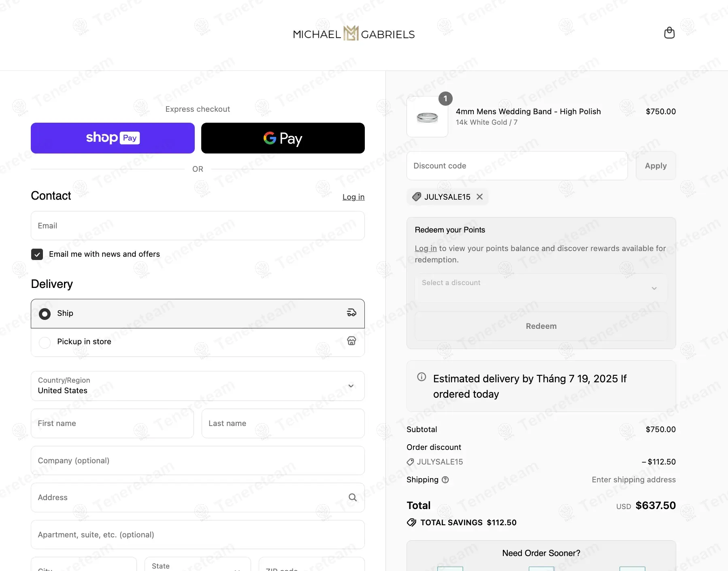Screen dimensions: 728x571
Task: Click the delivery truck icon in Ship row
Action: pos(351,313)
